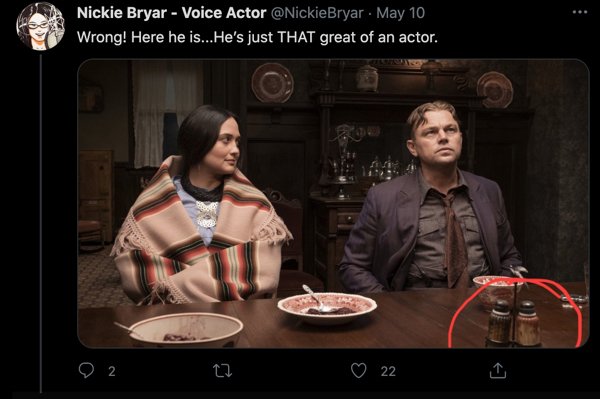Screen dimensions: 600x399
Task: Click the patterned soup bowl with spoon
Action: (327, 306)
